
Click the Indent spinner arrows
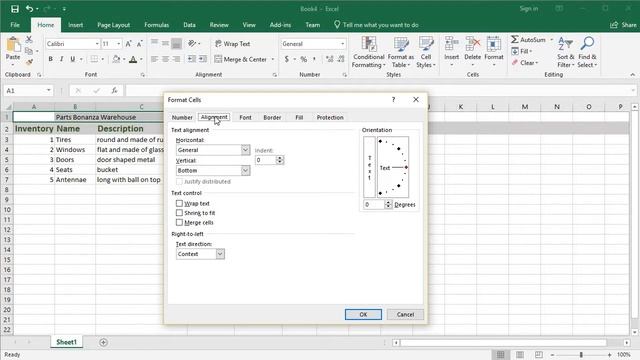coord(280,160)
